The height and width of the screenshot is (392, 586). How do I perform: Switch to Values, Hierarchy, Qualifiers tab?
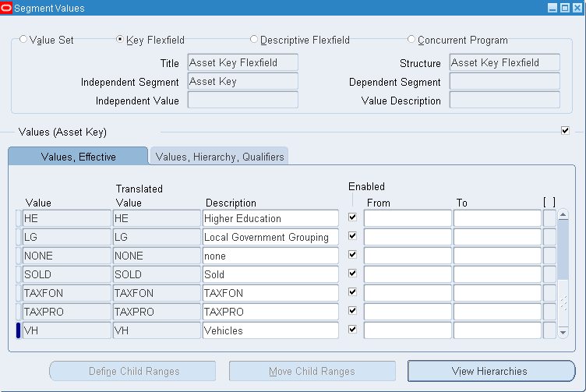tap(220, 157)
